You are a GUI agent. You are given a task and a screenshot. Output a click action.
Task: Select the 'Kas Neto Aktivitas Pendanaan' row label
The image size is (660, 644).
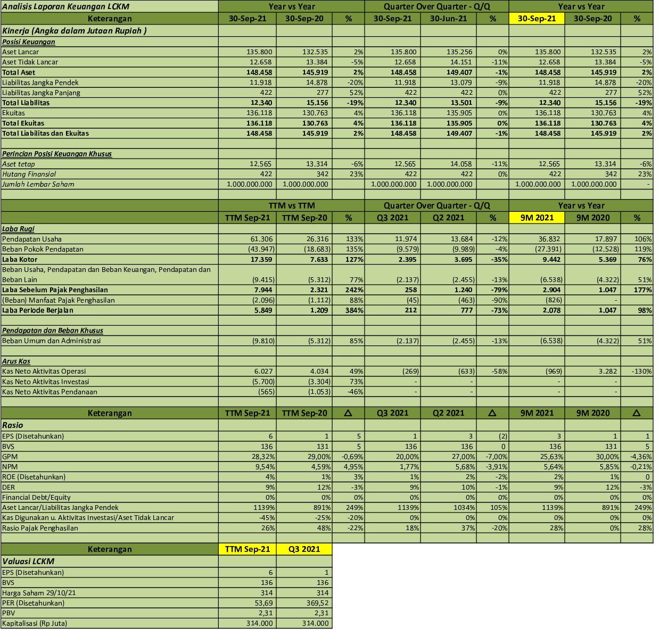click(49, 392)
